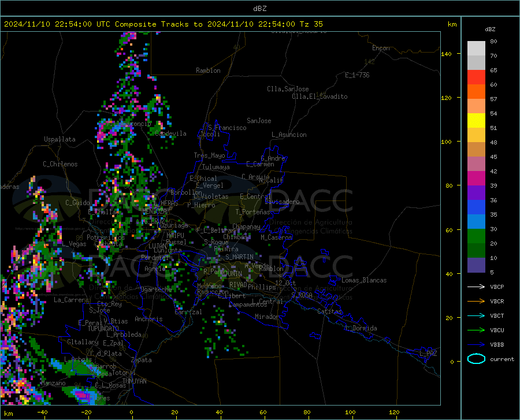Click the cyan 'current' ellipse legend icon
Image resolution: width=520 pixels, height=420 pixels.
[476, 359]
